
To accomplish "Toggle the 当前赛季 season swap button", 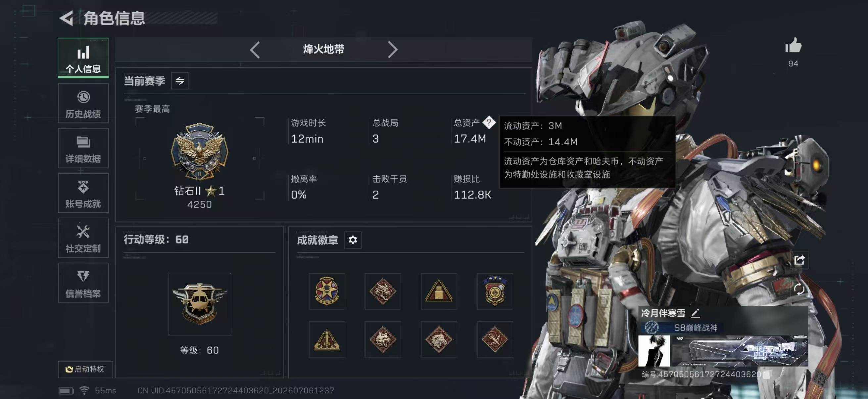I will pos(180,81).
